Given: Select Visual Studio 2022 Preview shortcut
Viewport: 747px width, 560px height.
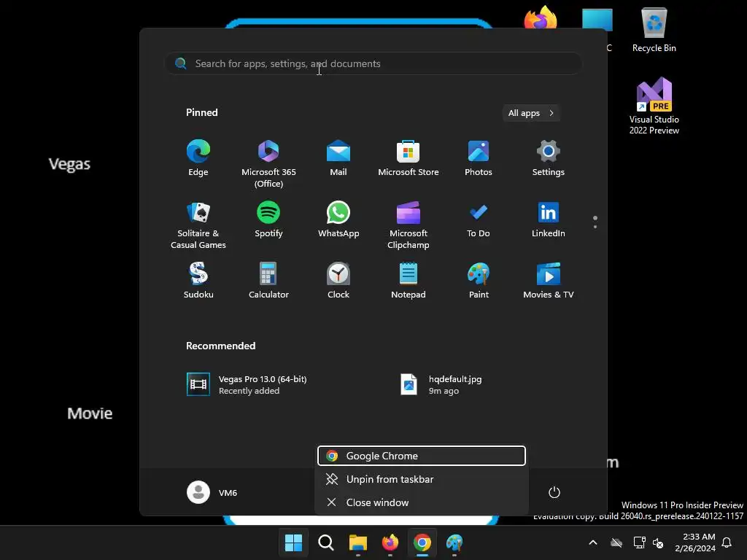Looking at the screenshot, I should click(654, 106).
